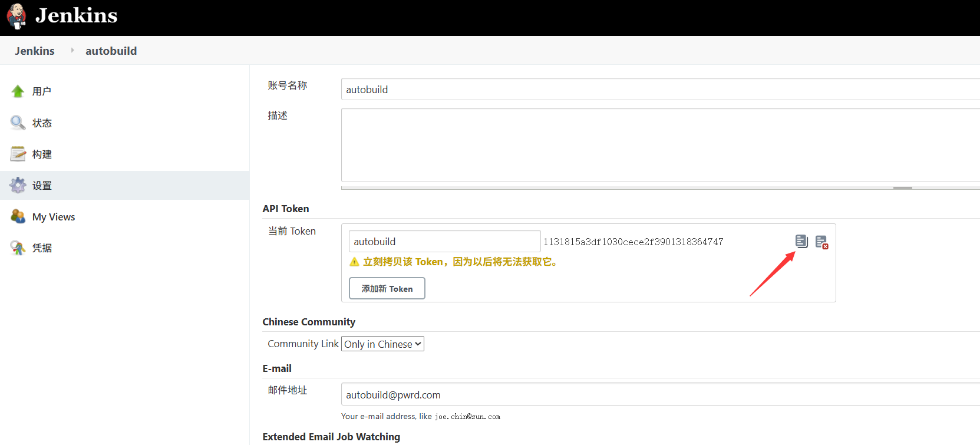Image resolution: width=980 pixels, height=445 pixels.
Task: Click inside the 描述 text area
Action: (x=661, y=145)
